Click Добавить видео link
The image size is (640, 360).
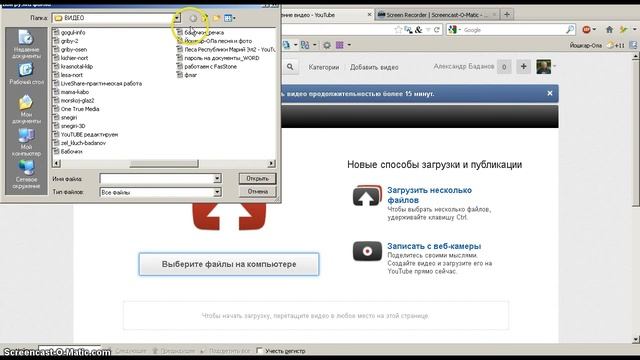[374, 67]
